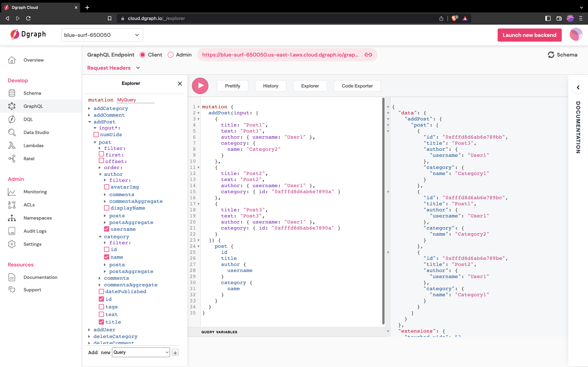
Task: Open the blue-surf-650050 backend dropdown
Action: tap(102, 35)
